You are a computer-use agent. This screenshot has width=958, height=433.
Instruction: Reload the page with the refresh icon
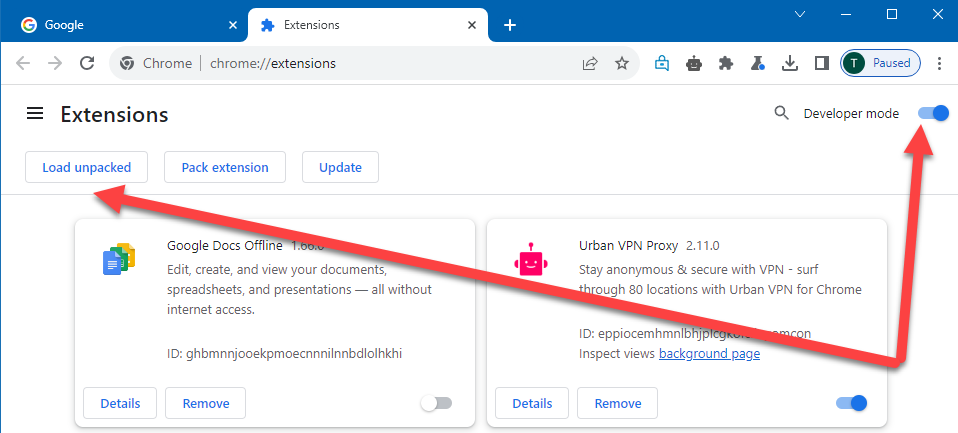point(87,63)
